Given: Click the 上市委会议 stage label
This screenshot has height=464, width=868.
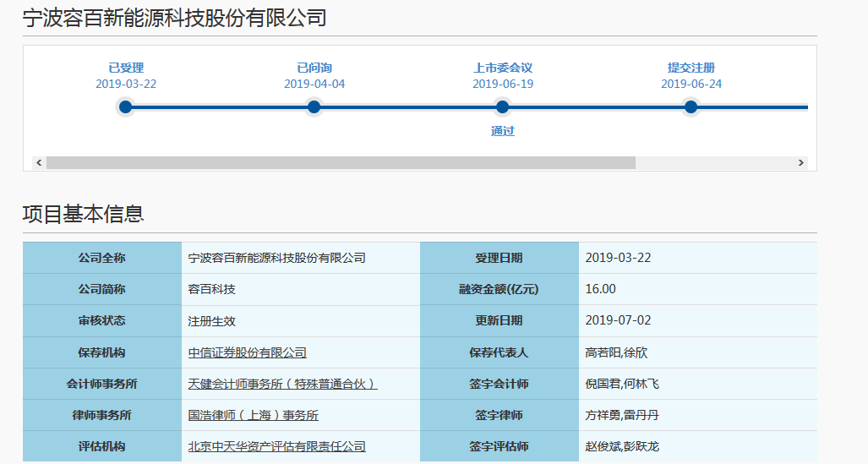Looking at the screenshot, I should point(503,68).
